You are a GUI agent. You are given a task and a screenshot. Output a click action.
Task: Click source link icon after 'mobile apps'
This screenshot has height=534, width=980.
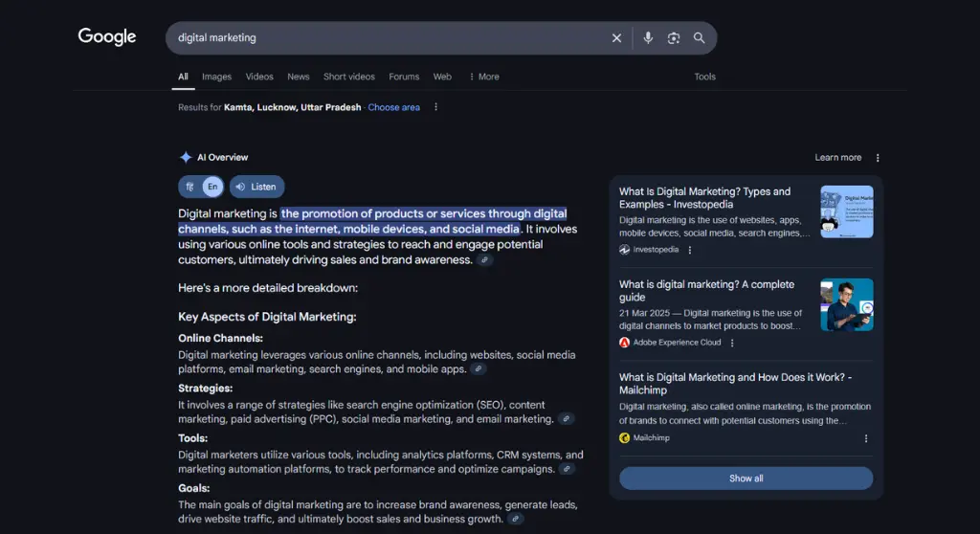click(x=479, y=369)
